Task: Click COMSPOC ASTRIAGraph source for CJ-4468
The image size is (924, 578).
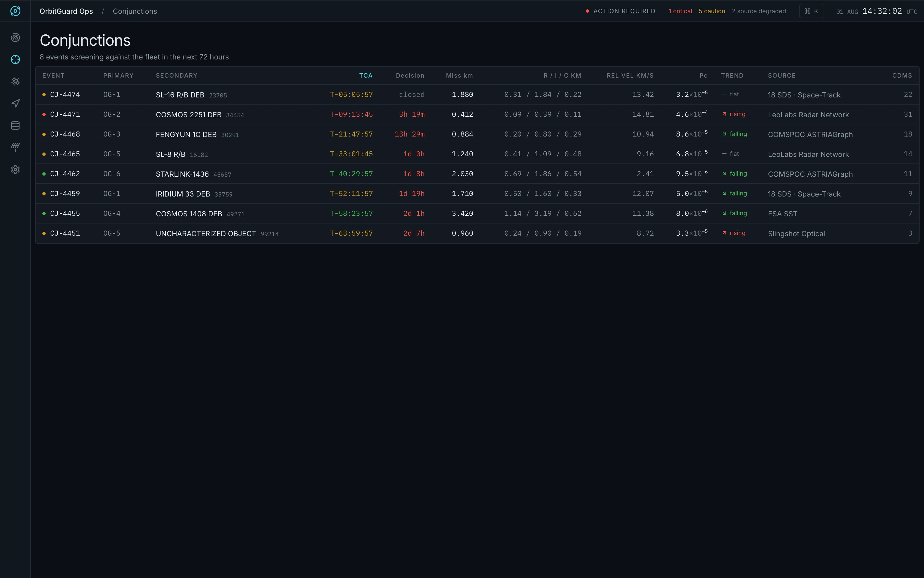Action: (x=810, y=135)
